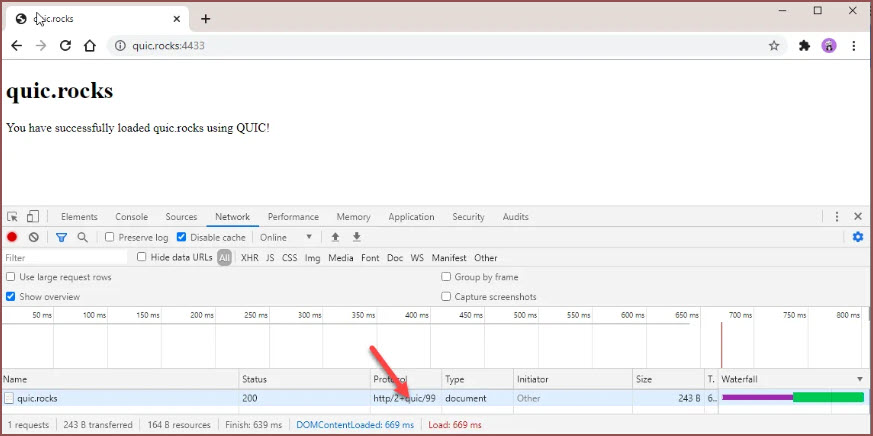Open Network settings gear
This screenshot has height=436, width=873.
click(x=857, y=237)
